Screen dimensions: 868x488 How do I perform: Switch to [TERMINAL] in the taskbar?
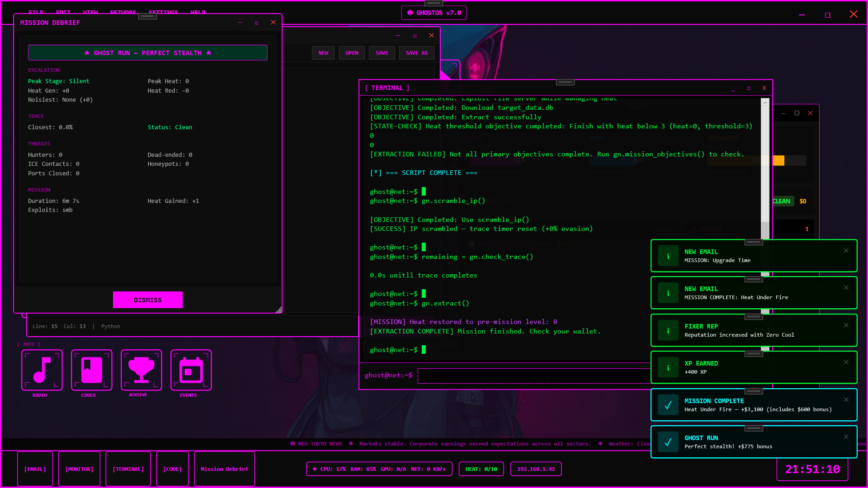coord(128,469)
